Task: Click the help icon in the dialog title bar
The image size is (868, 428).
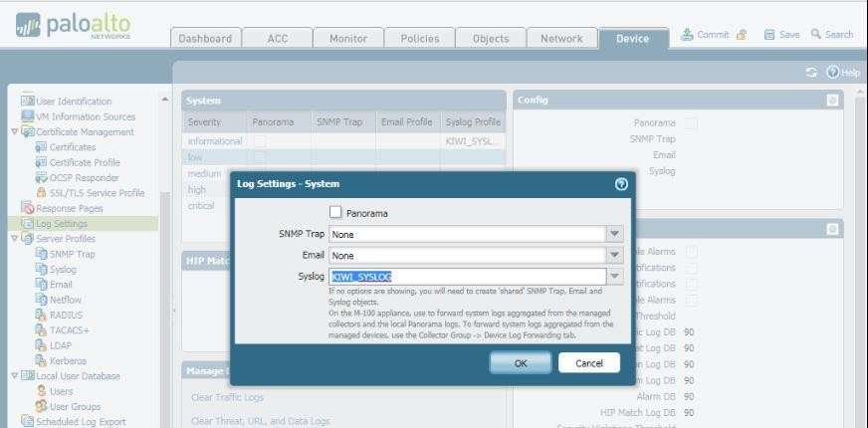Action: coord(621,184)
